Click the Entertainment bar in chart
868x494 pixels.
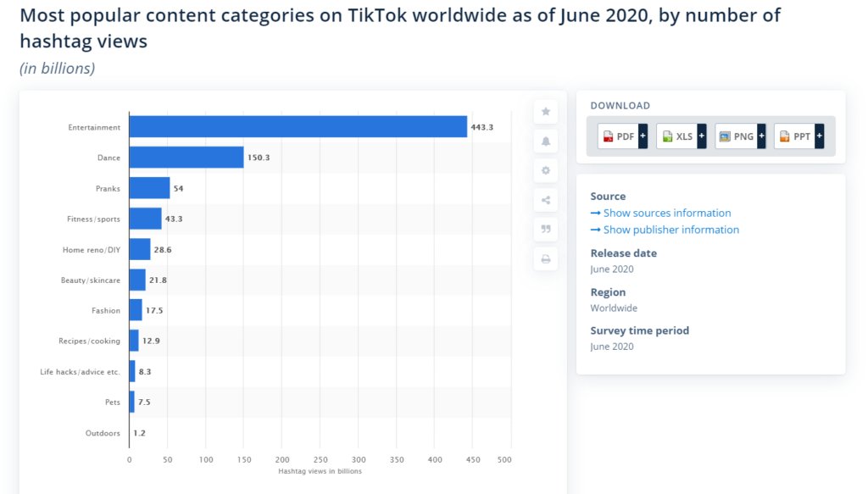[298, 127]
